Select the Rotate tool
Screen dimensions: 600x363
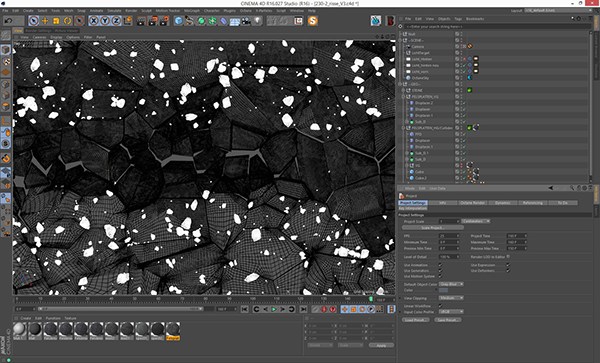(67, 21)
